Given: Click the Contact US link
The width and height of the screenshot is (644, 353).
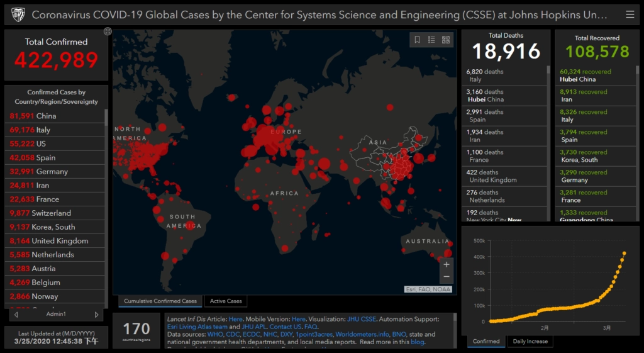Looking at the screenshot, I should click(286, 327).
